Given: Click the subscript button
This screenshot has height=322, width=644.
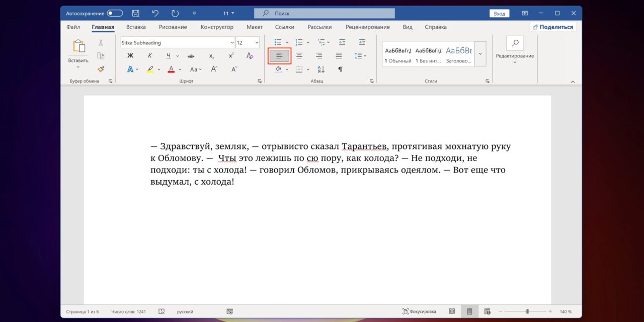Looking at the screenshot, I should (x=211, y=56).
